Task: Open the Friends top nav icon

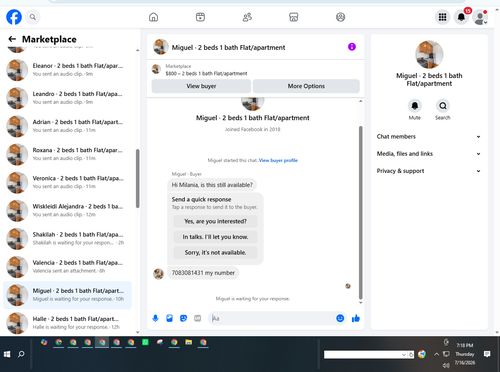Action: pyautogui.click(x=247, y=17)
